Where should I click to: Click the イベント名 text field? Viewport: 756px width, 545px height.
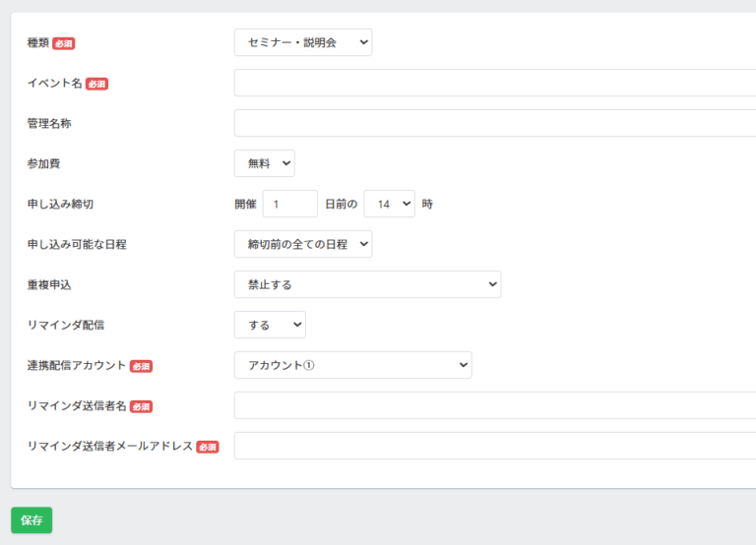click(495, 83)
